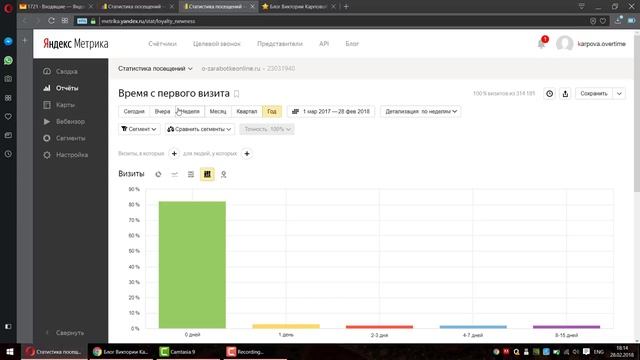Open karpova.overtime account menu
This screenshot has height=360, width=640.
pos(601,44)
